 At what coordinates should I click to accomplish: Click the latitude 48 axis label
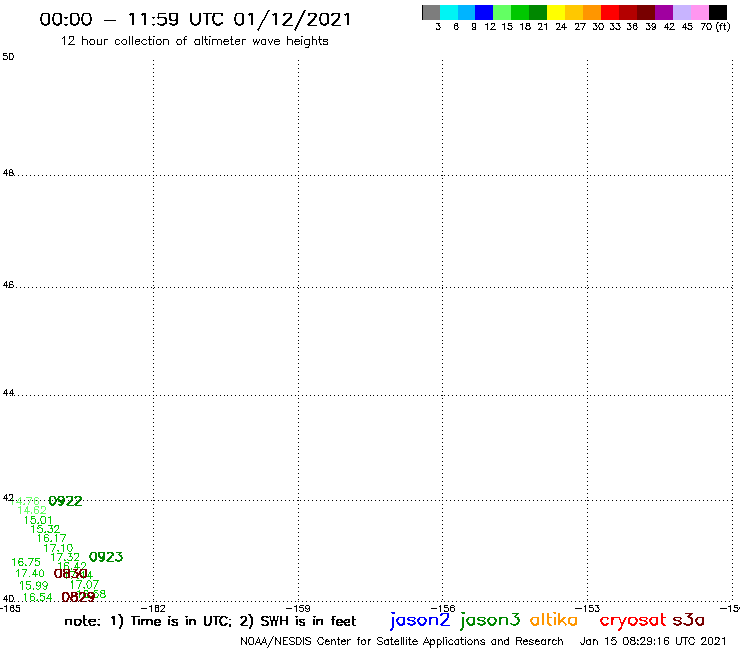pos(8,173)
